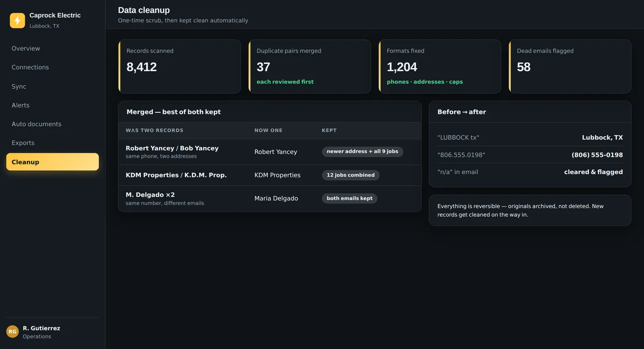Click the 'cleared & flagged' result
The height and width of the screenshot is (349, 644).
(x=593, y=172)
